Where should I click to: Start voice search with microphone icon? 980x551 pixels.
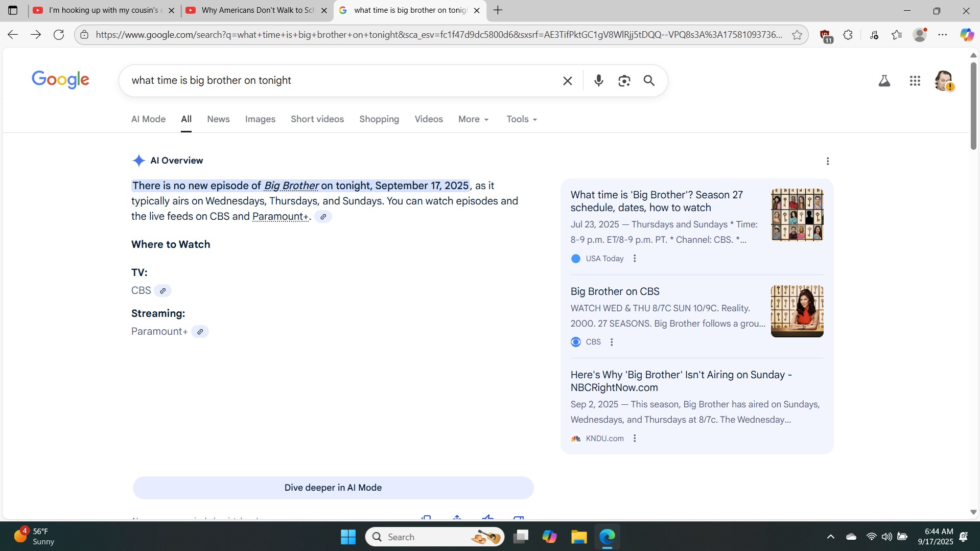coord(599,81)
